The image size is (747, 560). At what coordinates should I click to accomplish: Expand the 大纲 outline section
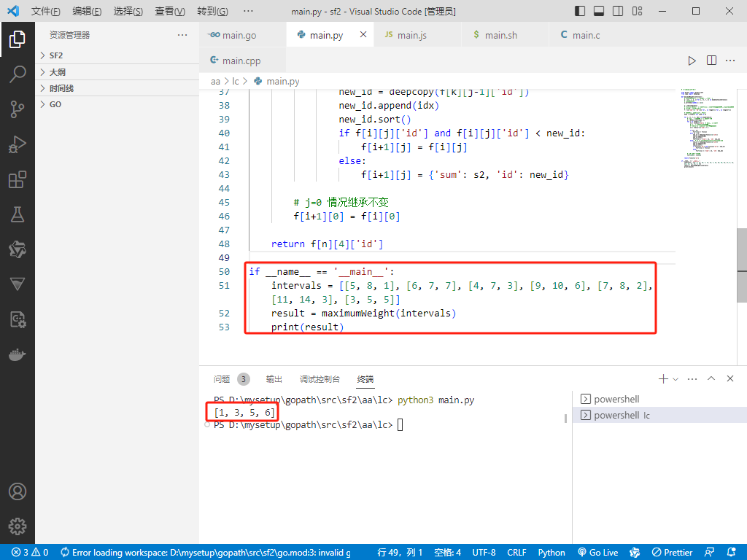(117, 72)
